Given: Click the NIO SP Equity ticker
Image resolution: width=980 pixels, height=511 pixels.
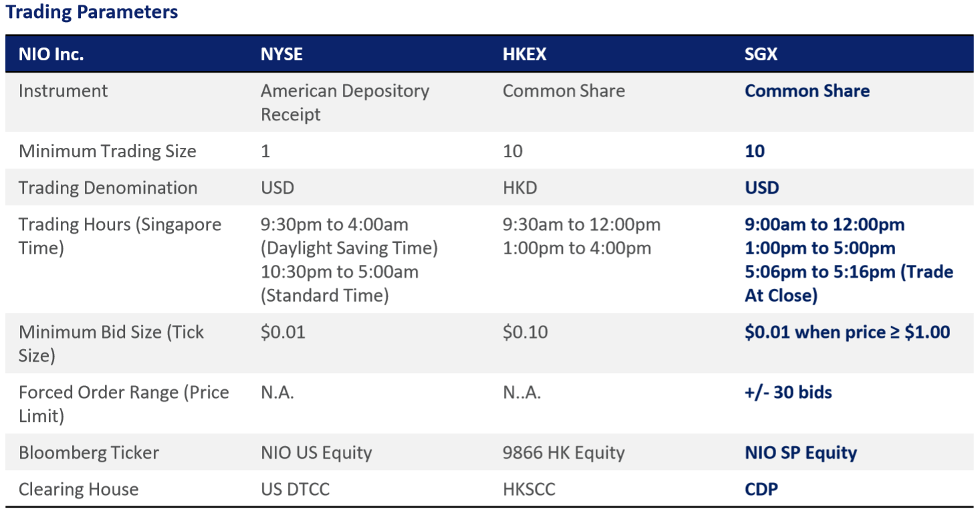Looking at the screenshot, I should point(800,453).
